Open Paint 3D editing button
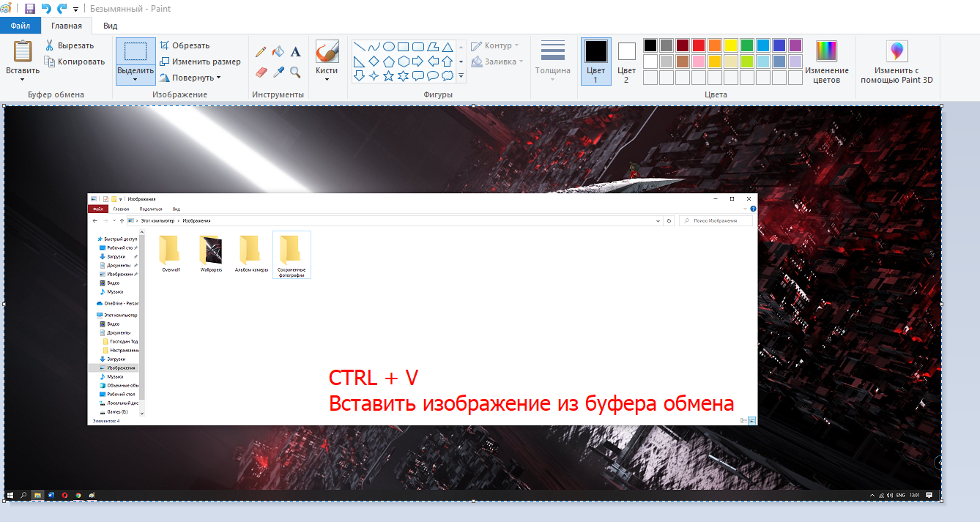Viewport: 980px width, 522px height. click(x=897, y=61)
